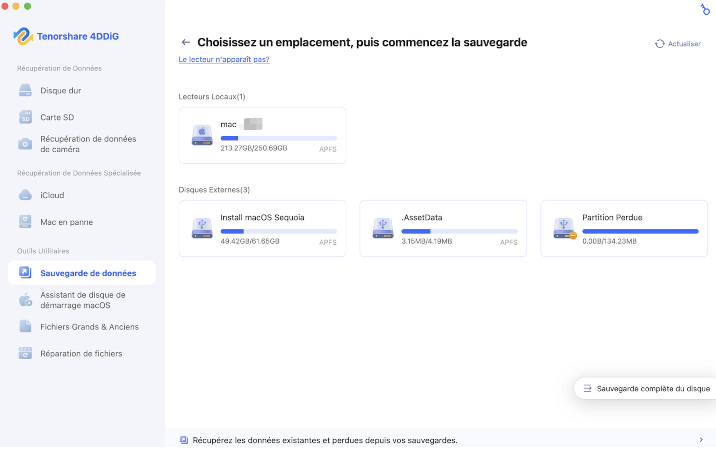
Task: Open Sauvegarde complète du disque dropdown
Action: pos(646,388)
